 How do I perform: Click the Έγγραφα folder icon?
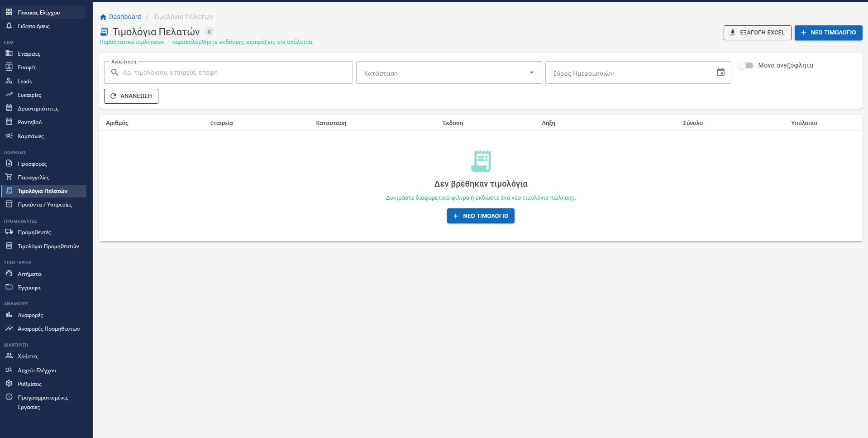coord(9,287)
